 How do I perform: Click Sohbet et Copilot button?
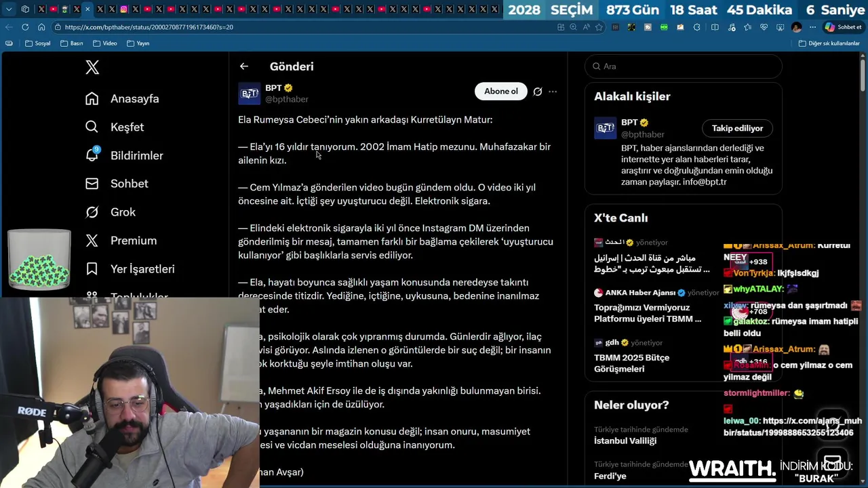tap(843, 27)
